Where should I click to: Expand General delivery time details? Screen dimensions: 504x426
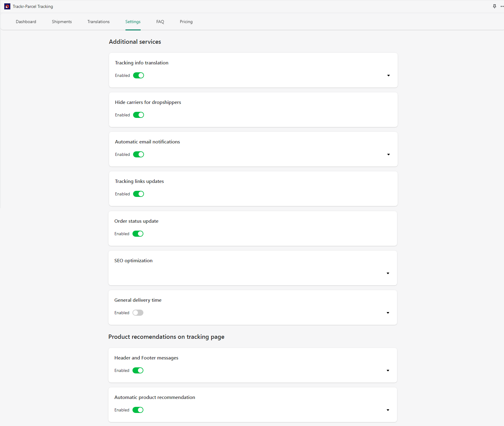[x=388, y=313]
